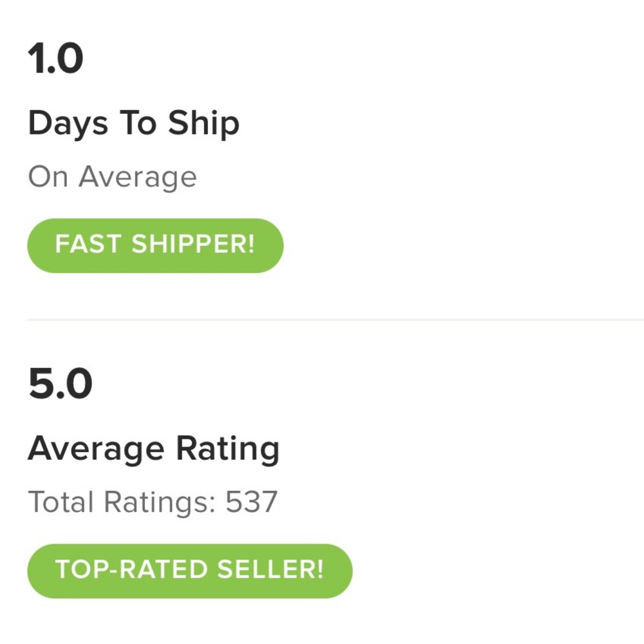Click the Days To Ship heading
644x644 pixels.
[x=133, y=123]
